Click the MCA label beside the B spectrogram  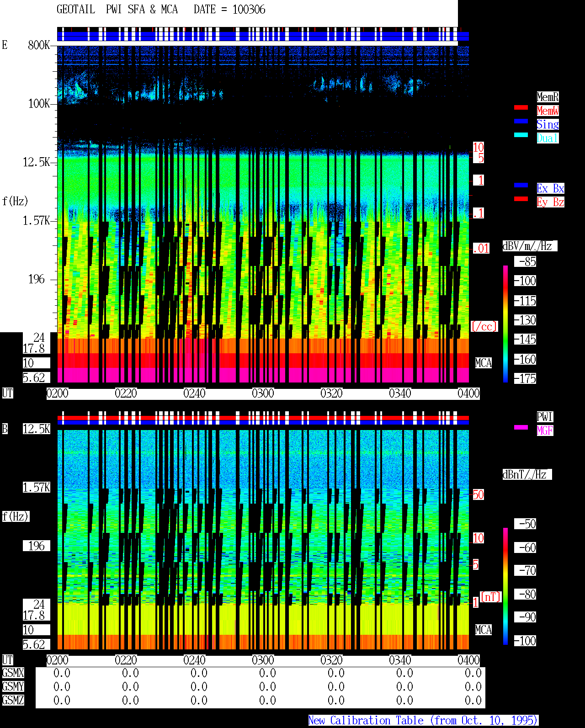484,630
